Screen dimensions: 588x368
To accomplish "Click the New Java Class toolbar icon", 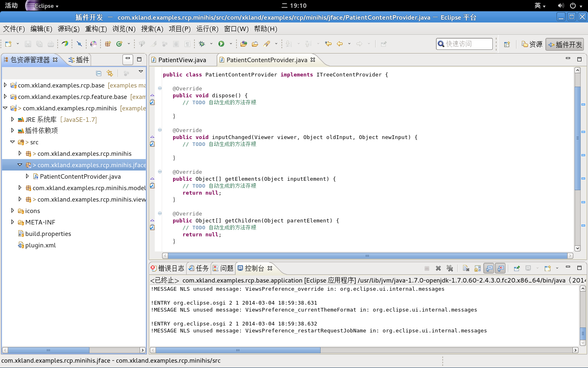I will coord(119,44).
